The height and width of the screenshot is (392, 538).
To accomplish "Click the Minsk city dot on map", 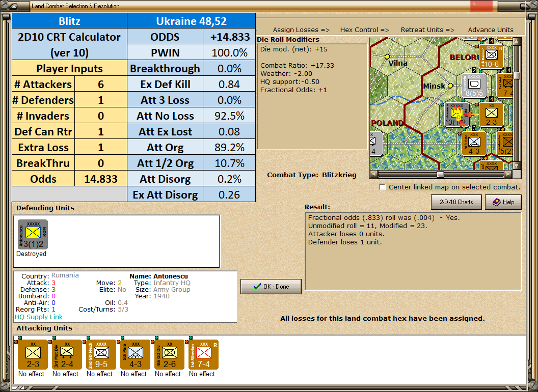I will [x=450, y=86].
